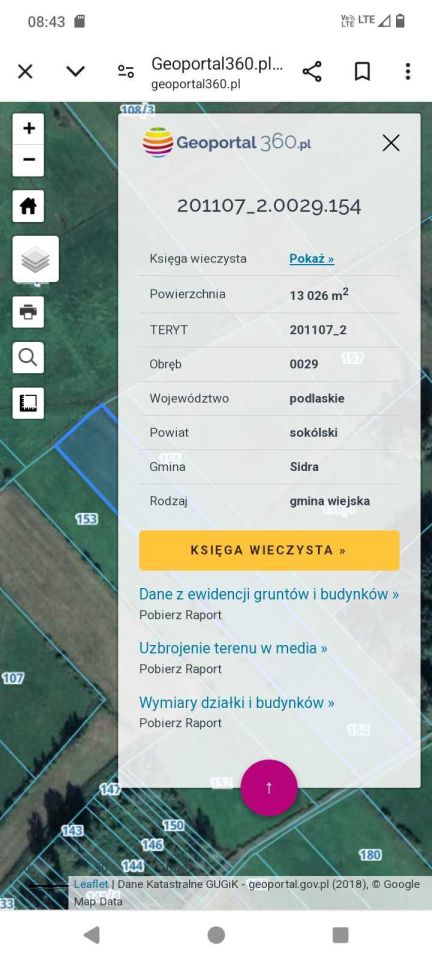This screenshot has width=432, height=960.
Task: Click the 'Pobierz Raport' under Wymiary działki
Action: click(181, 723)
